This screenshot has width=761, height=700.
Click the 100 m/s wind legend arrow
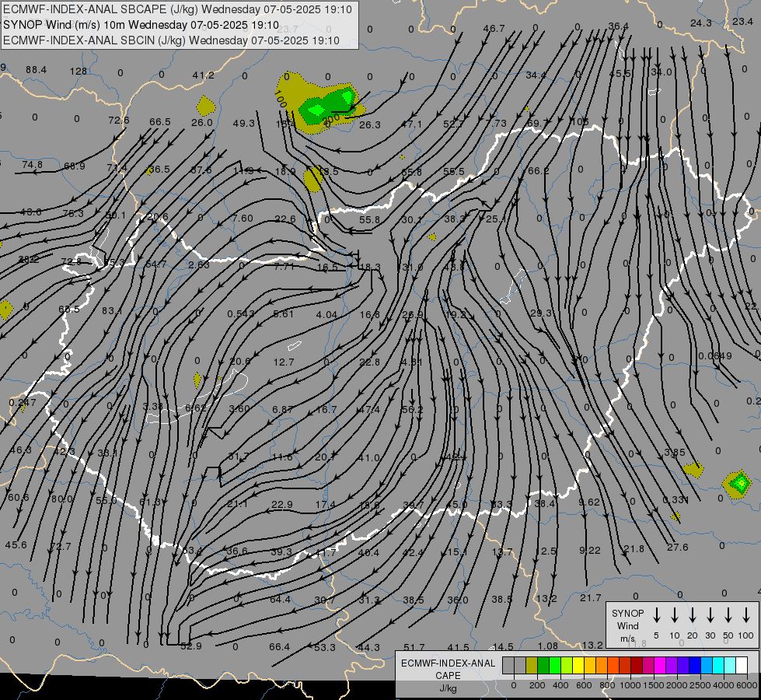(746, 615)
